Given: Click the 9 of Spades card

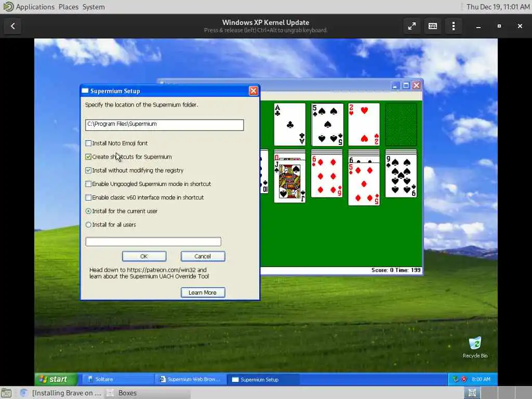Looking at the screenshot, I should pos(401,176).
